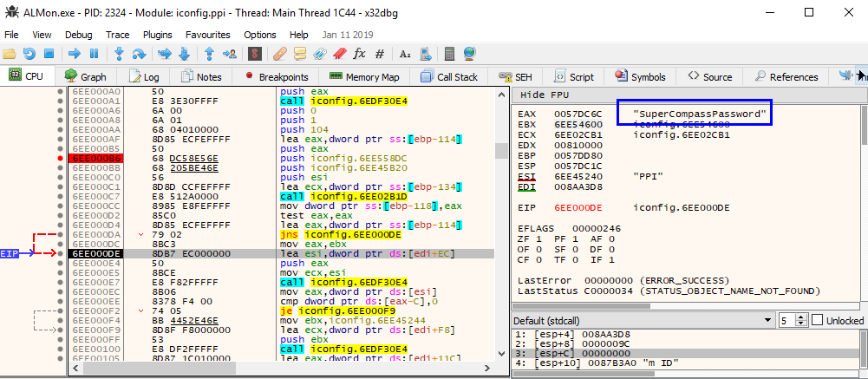
Task: Switch to the Breakpoints tab
Action: [277, 77]
